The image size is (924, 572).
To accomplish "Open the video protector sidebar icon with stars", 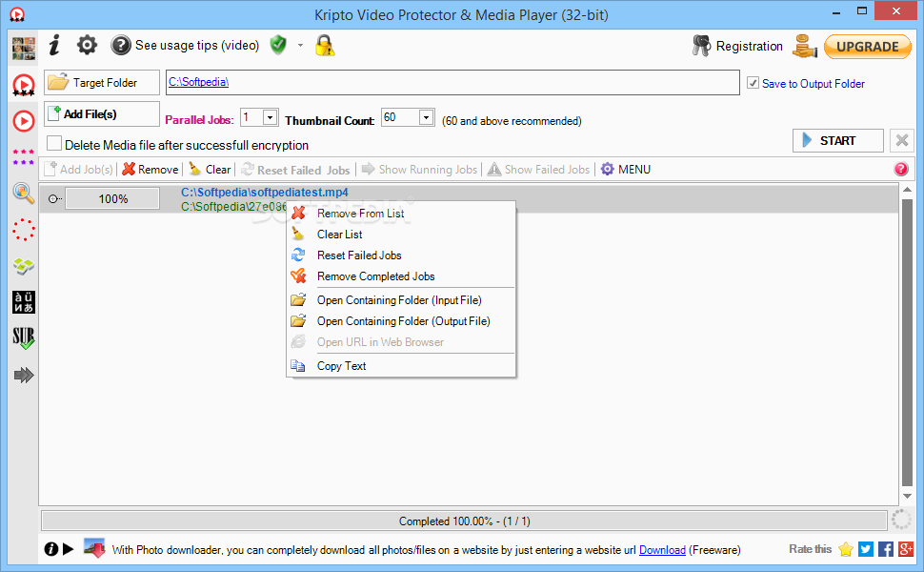I will pos(24,85).
